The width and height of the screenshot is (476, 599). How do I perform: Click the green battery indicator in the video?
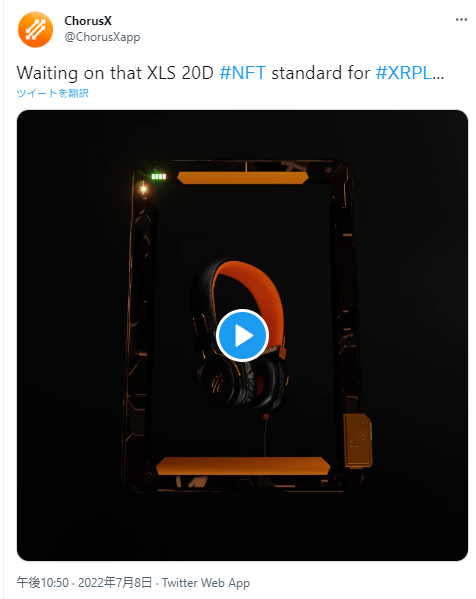click(159, 176)
